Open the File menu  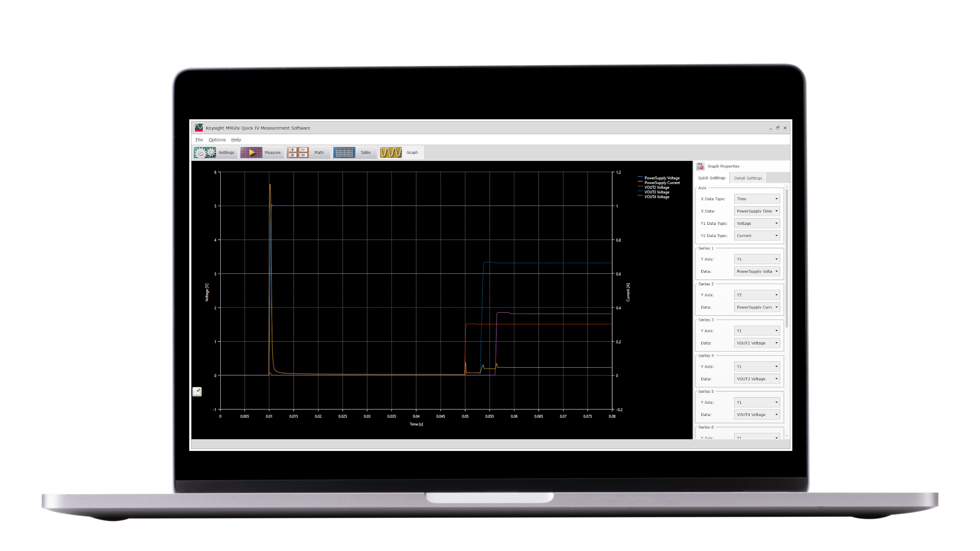pos(199,139)
